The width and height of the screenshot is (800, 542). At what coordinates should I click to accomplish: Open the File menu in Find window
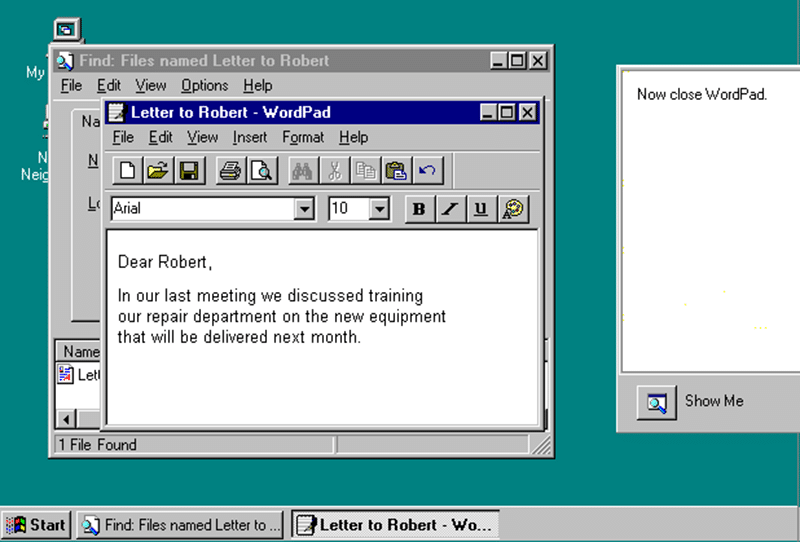click(71, 85)
